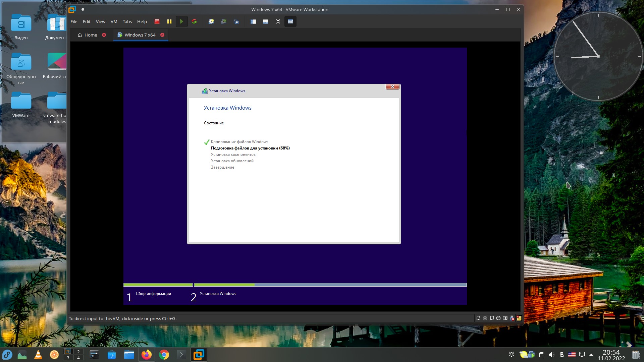The height and width of the screenshot is (362, 644).
Task: Open the vmware-host-modules folder
Action: click(55, 107)
